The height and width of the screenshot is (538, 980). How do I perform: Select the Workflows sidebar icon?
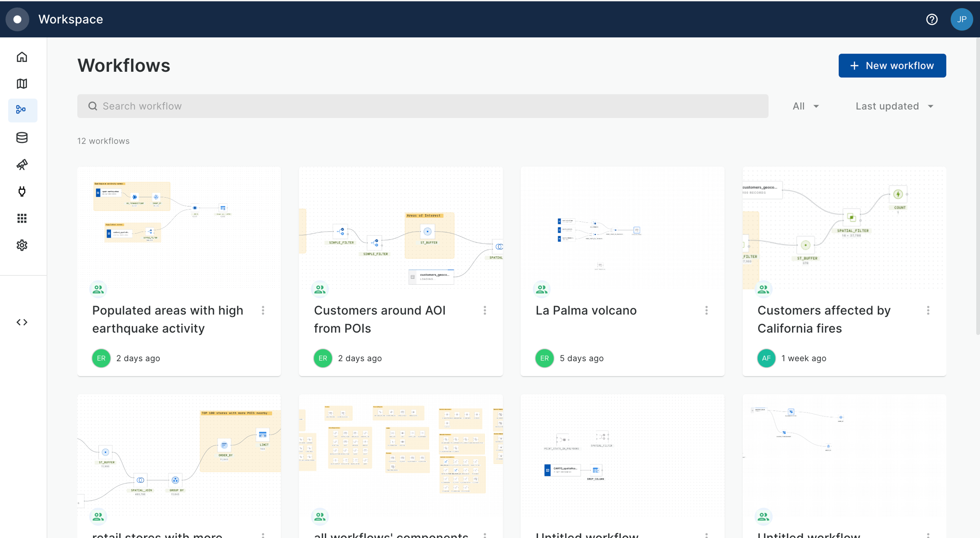[22, 110]
